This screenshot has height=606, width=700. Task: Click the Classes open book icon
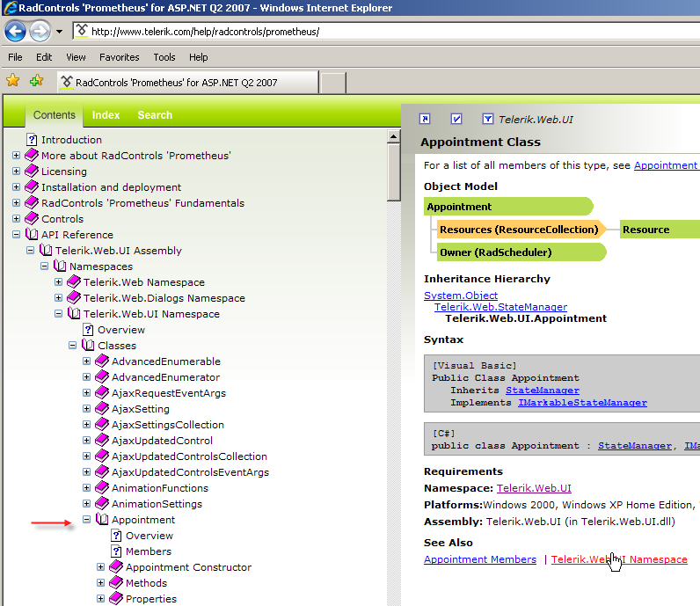88,345
